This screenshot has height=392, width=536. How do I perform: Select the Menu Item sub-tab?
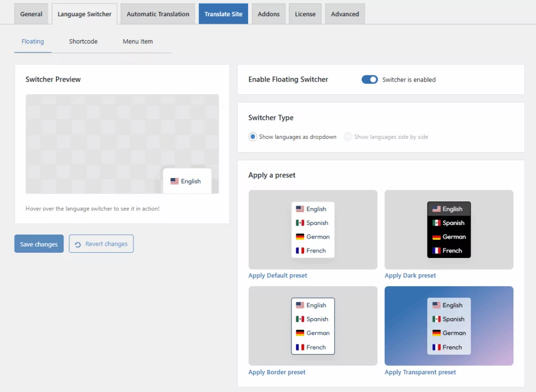tap(138, 41)
